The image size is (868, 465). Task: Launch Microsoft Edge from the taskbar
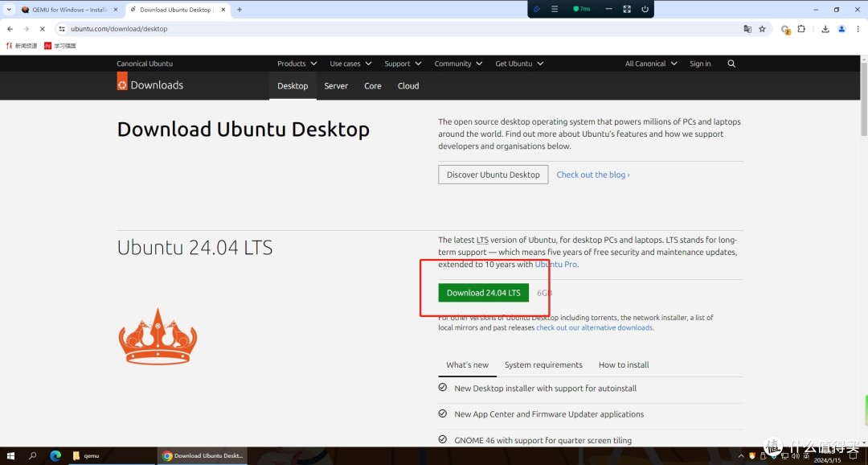(55, 456)
